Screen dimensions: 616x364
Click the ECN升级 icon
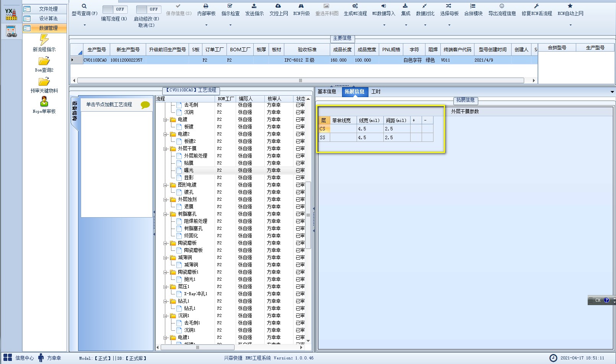click(301, 6)
